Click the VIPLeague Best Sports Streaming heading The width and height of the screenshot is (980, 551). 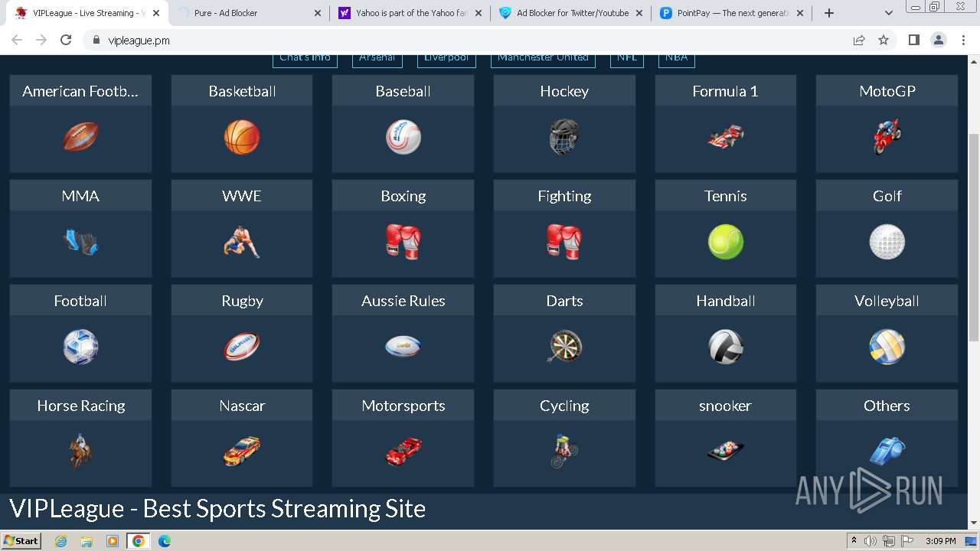217,508
